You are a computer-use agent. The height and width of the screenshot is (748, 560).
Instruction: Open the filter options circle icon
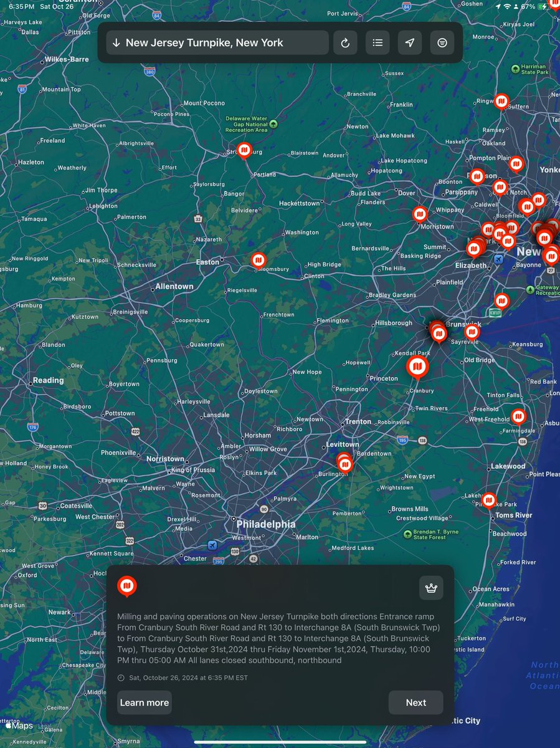[x=442, y=43]
